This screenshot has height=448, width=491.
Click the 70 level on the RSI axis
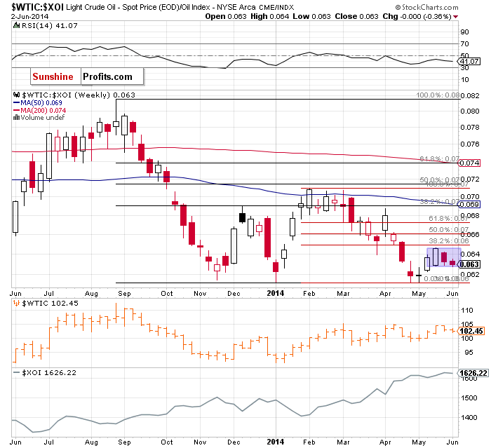(x=464, y=44)
